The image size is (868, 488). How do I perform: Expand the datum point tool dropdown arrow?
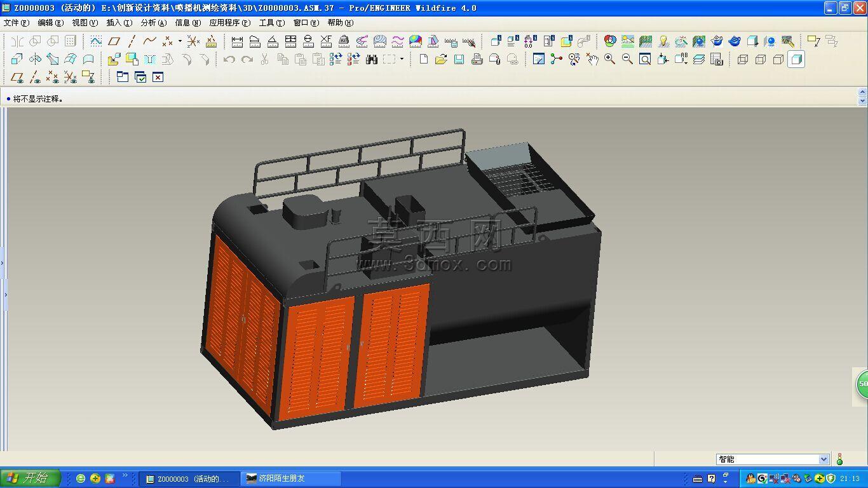tap(180, 41)
